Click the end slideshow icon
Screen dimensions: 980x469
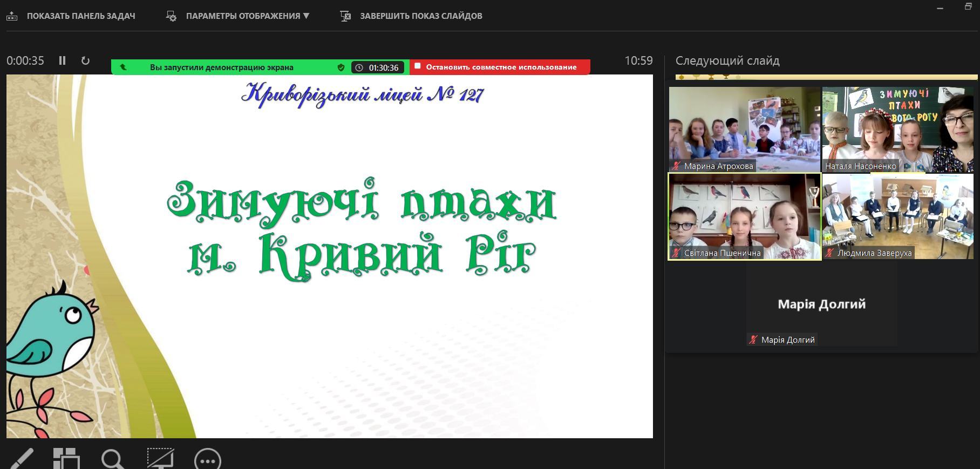(345, 16)
